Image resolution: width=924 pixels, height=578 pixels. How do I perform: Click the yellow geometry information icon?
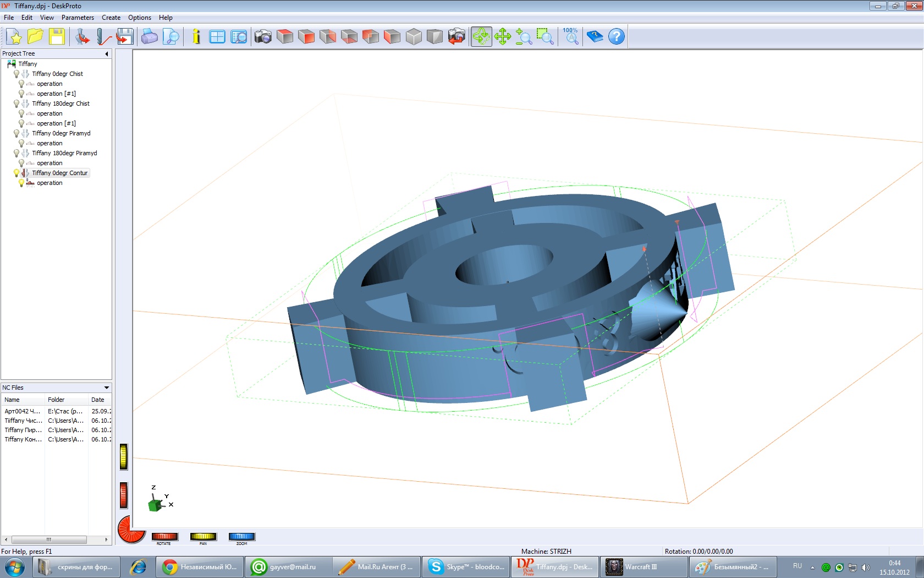point(196,37)
